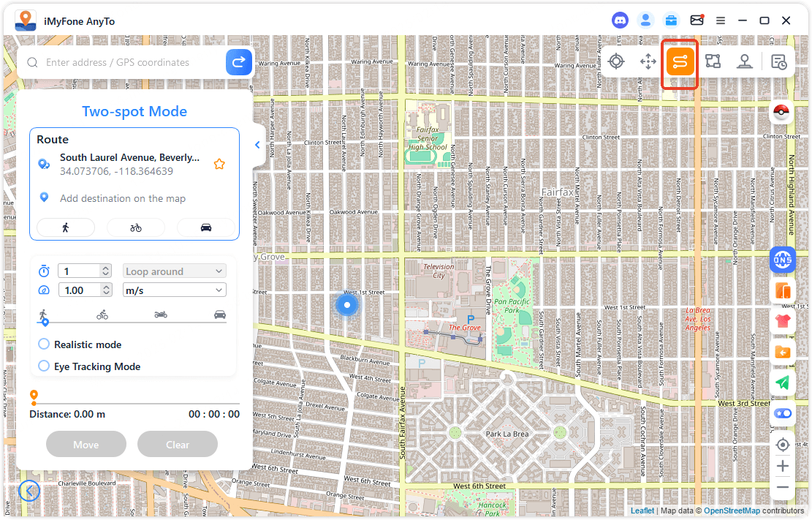
Task: Enable Eye Tracking Mode
Action: [44, 366]
